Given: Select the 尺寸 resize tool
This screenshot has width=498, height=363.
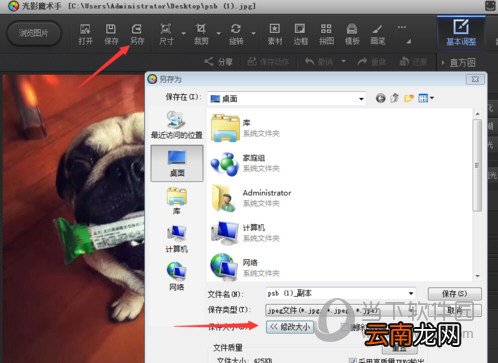Looking at the screenshot, I should (x=166, y=34).
